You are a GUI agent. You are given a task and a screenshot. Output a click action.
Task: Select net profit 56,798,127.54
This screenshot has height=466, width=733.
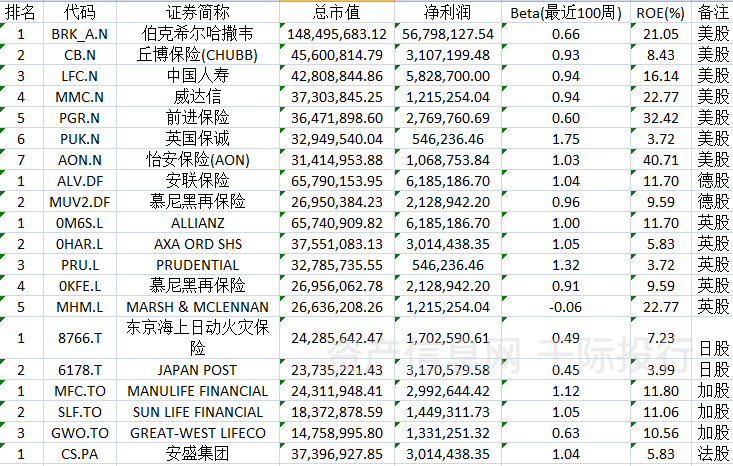click(447, 34)
